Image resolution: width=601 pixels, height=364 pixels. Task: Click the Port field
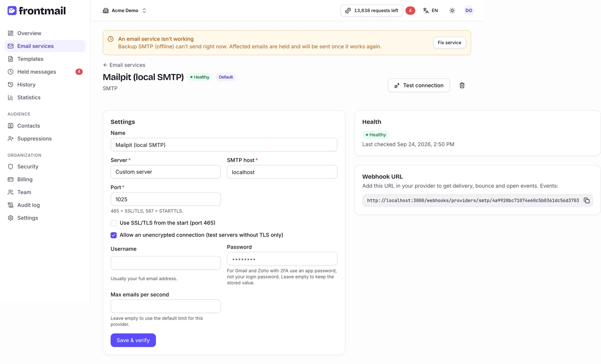(x=166, y=199)
